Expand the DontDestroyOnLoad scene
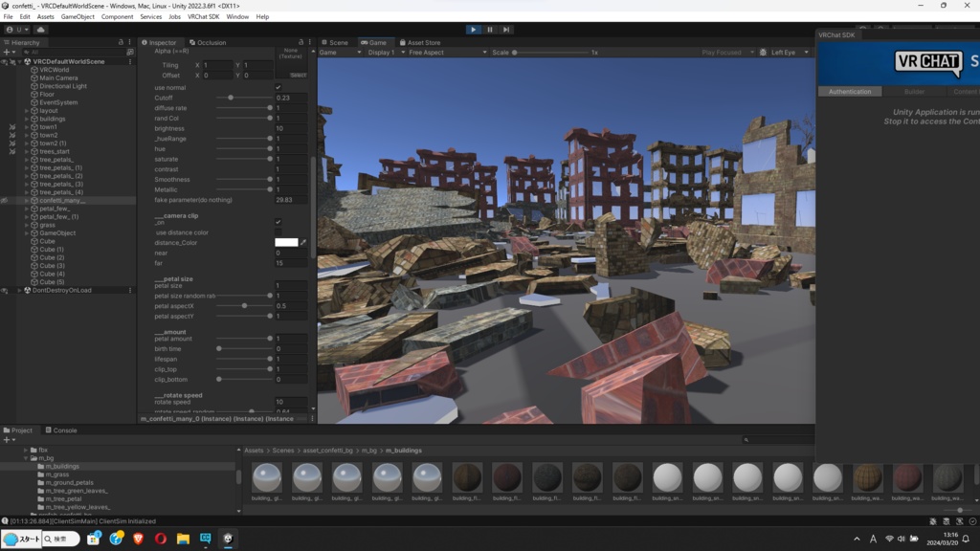This screenshot has height=551, width=980. tap(19, 291)
